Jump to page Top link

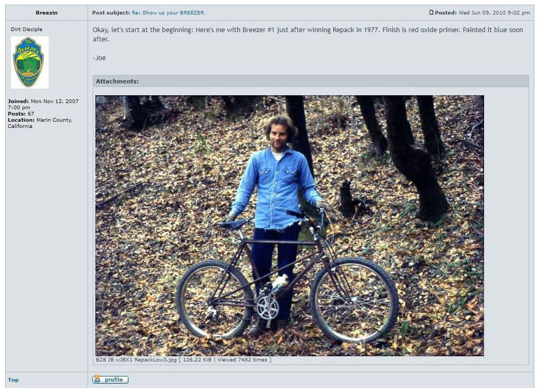pyautogui.click(x=13, y=380)
